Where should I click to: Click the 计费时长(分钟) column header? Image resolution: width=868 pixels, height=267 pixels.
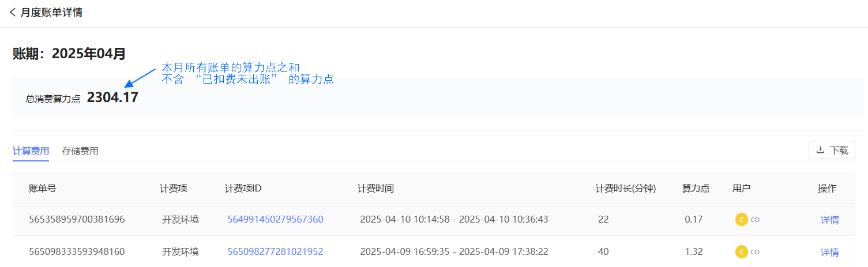tap(626, 188)
